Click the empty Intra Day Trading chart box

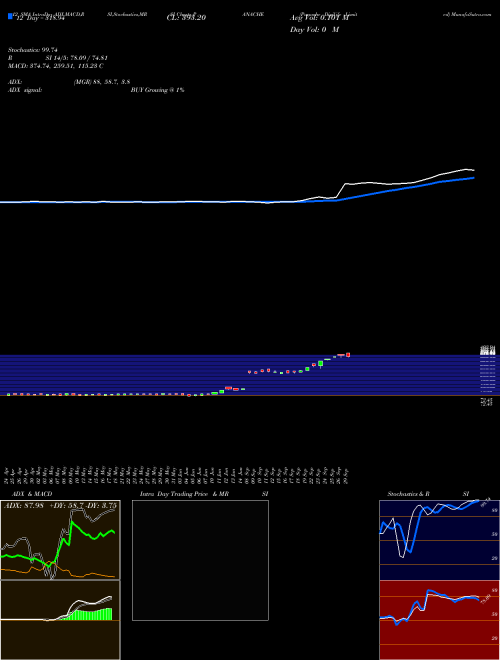click(200, 560)
